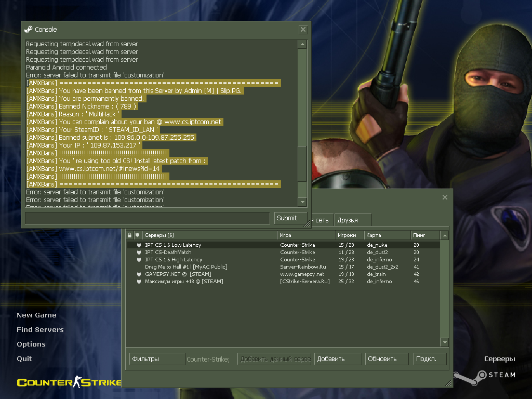This screenshot has height=399, width=532.
Task: Open Find Servers from main menu
Action: (40, 330)
